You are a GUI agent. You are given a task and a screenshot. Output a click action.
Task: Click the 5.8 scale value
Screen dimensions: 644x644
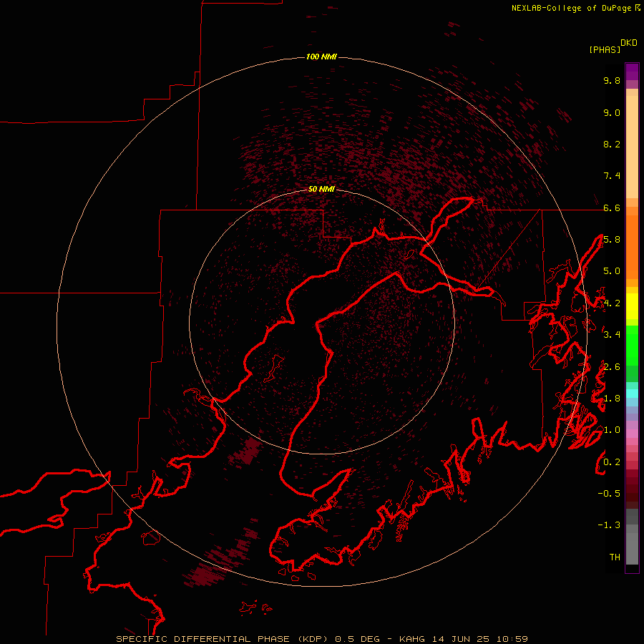(612, 240)
